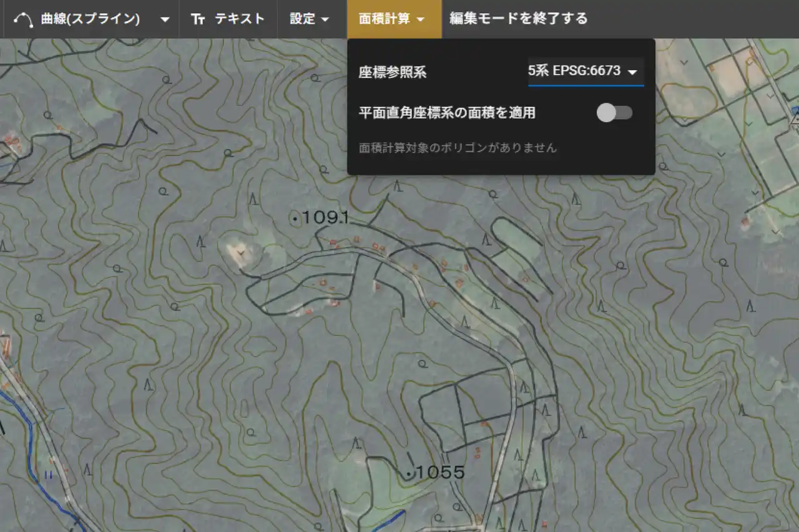Click the 109.1 elevation point on map
799x532 pixels.
coord(324,218)
